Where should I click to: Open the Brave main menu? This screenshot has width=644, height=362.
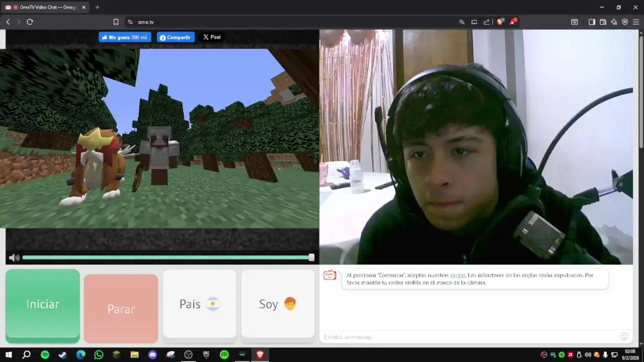636,22
